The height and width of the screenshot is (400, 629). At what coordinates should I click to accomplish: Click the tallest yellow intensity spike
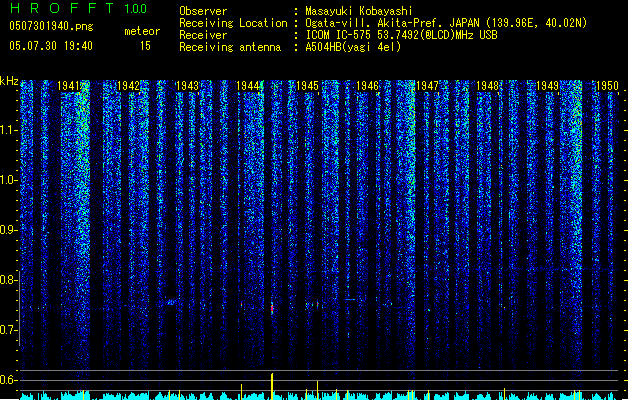click(x=272, y=386)
